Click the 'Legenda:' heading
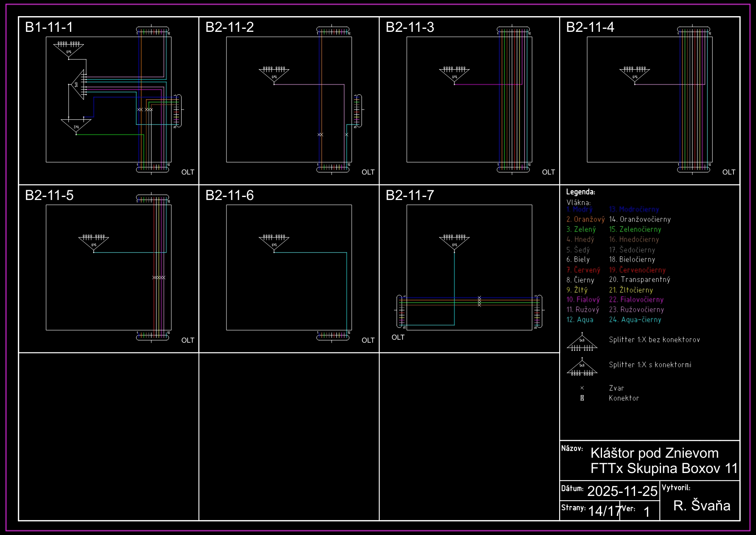Image resolution: width=756 pixels, height=535 pixels. click(580, 192)
